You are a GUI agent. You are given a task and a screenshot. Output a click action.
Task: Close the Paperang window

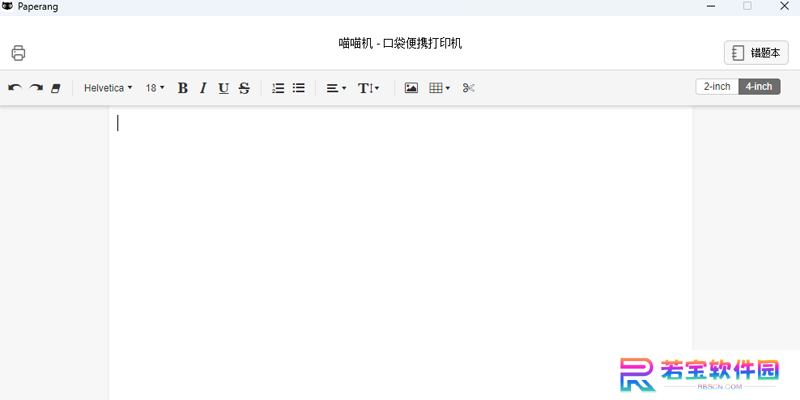(x=785, y=6)
